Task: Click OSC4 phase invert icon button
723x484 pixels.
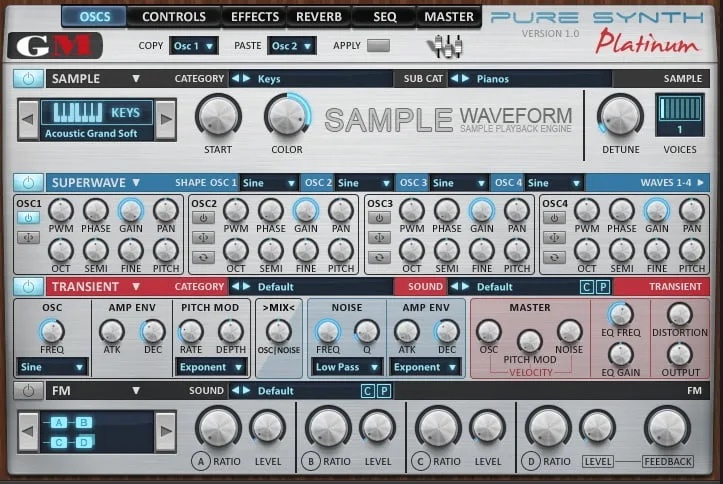Action: 554,237
